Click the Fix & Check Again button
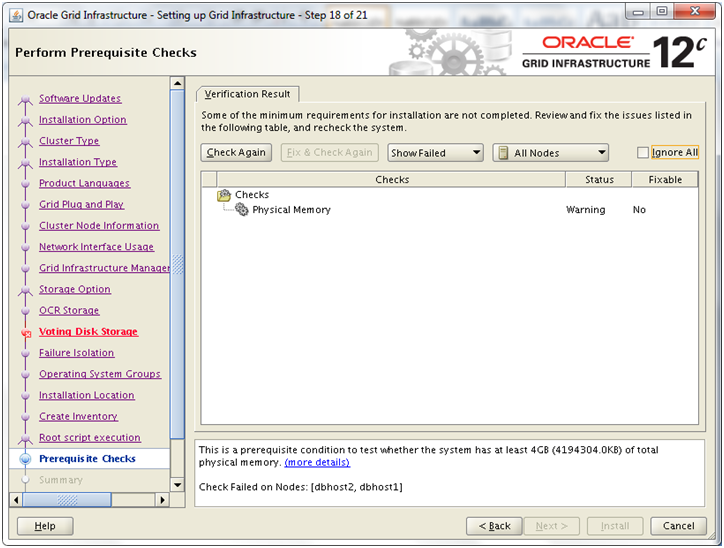 pyautogui.click(x=330, y=153)
